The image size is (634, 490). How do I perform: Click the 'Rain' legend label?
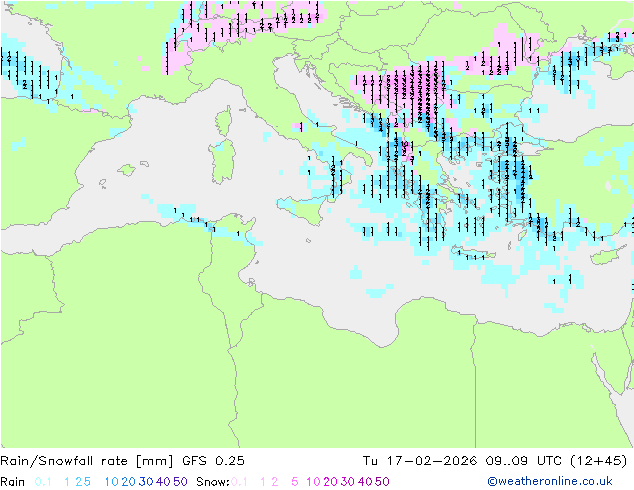pos(13,482)
